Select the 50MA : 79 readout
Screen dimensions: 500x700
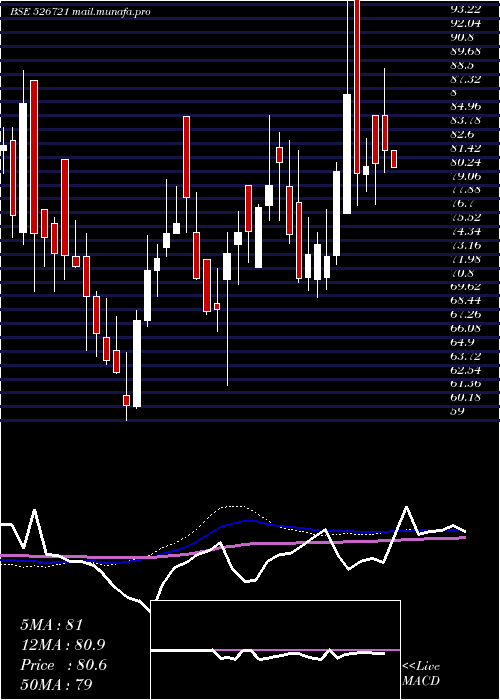pos(56,685)
